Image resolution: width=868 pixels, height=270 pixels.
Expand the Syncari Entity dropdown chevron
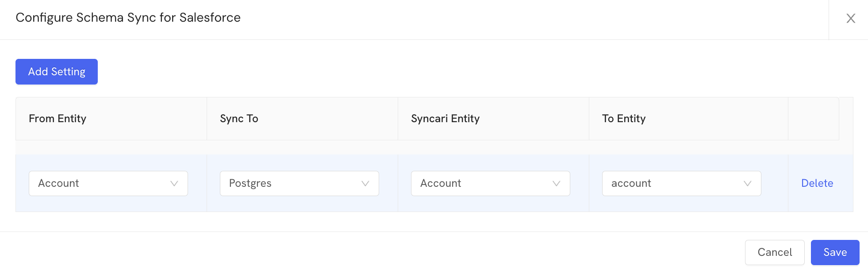coord(557,183)
